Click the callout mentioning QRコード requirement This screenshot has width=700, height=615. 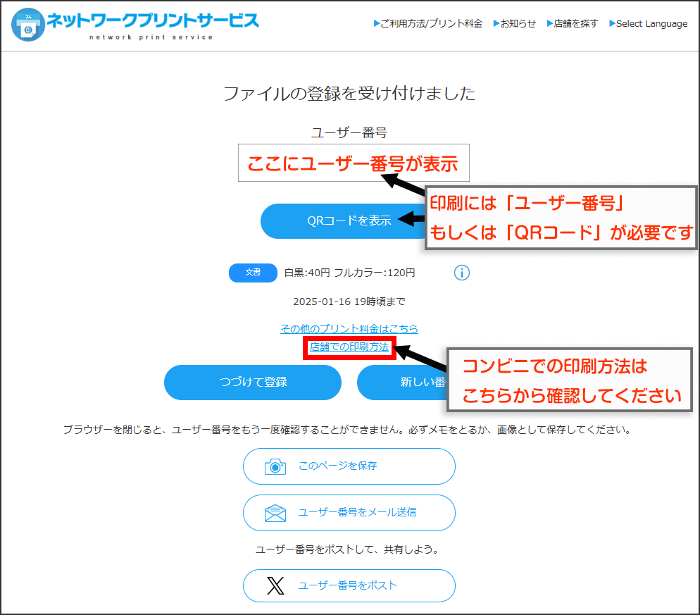pos(561,218)
